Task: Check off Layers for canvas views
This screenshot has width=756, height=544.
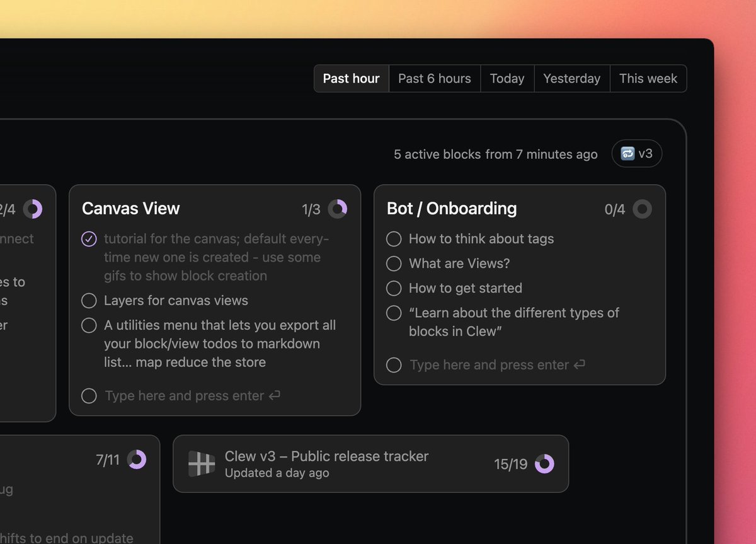Action: [89, 301]
